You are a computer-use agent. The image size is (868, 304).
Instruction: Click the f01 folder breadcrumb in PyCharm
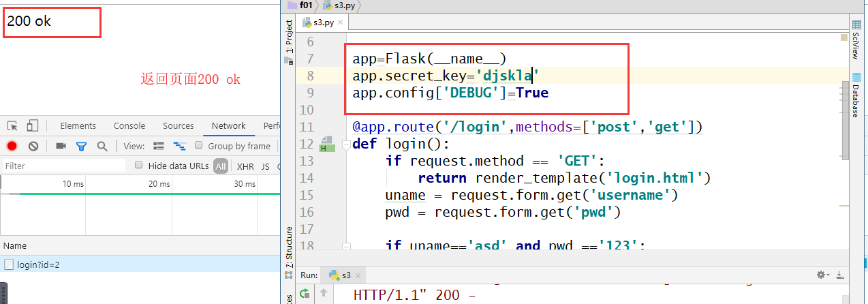300,5
